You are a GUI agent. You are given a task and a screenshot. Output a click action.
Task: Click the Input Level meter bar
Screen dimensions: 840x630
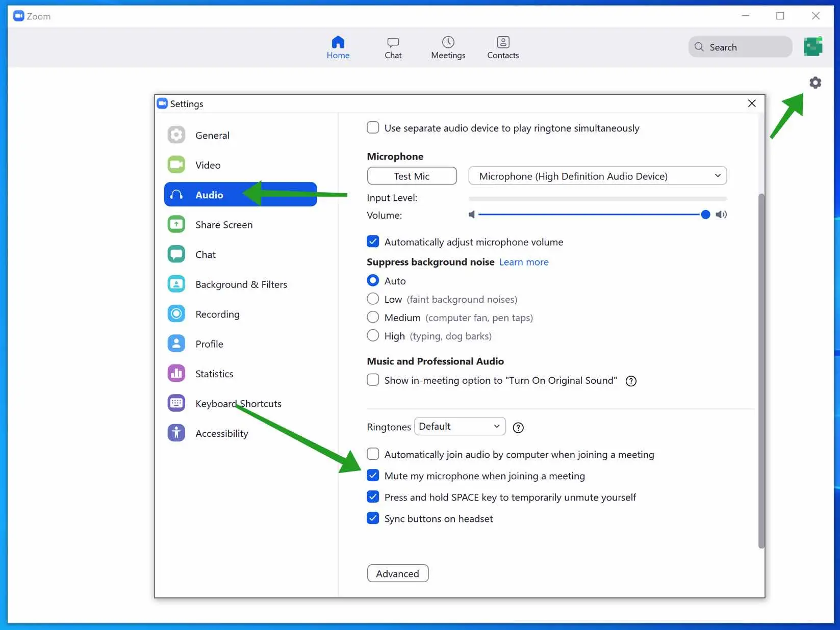tap(597, 198)
